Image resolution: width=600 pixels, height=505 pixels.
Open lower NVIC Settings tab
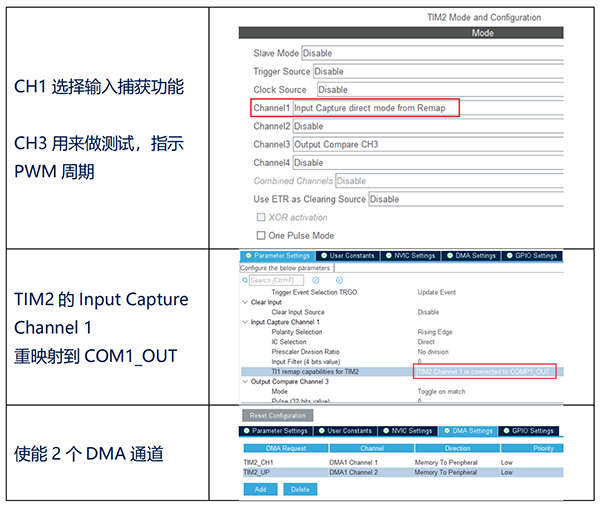[x=408, y=431]
